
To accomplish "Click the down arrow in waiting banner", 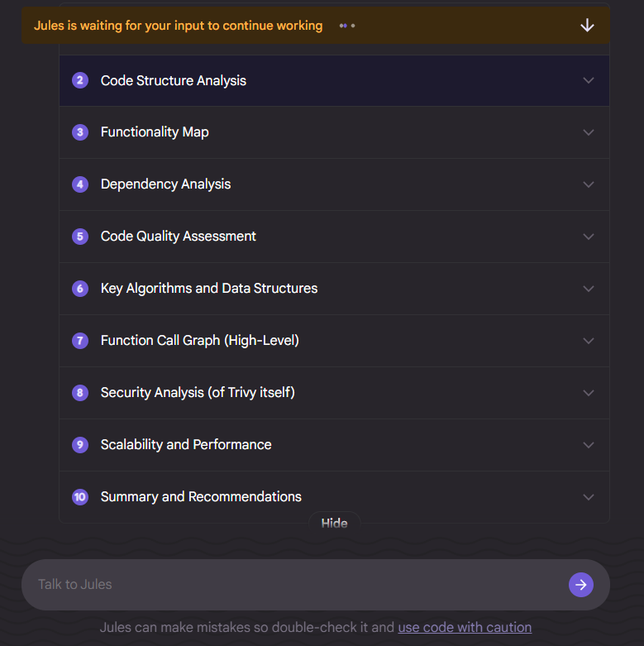I will pos(587,26).
